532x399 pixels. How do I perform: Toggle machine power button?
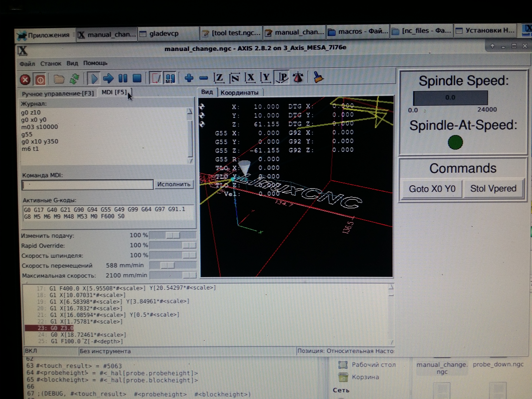click(40, 80)
